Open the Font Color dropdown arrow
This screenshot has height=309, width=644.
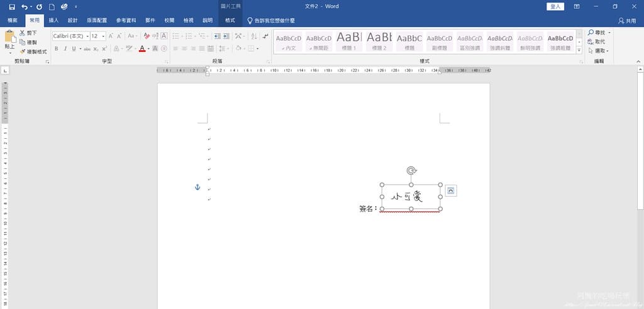[x=148, y=48]
